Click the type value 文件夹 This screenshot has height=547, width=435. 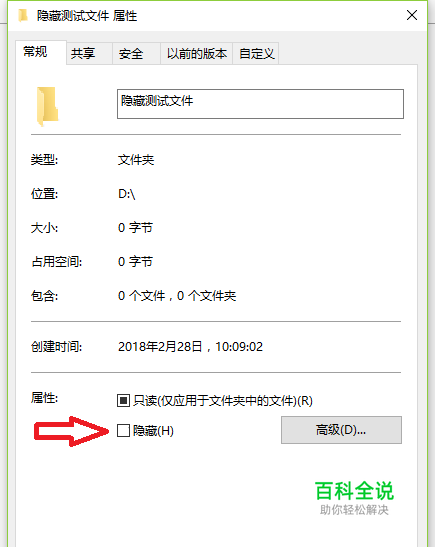[x=136, y=160]
